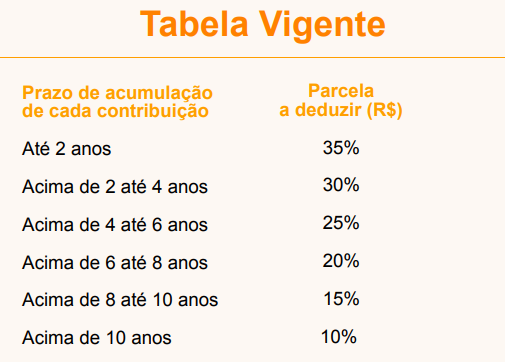Select the Parcela a deduzir (R$) header
Screen dimensions: 505x362
click(341, 100)
